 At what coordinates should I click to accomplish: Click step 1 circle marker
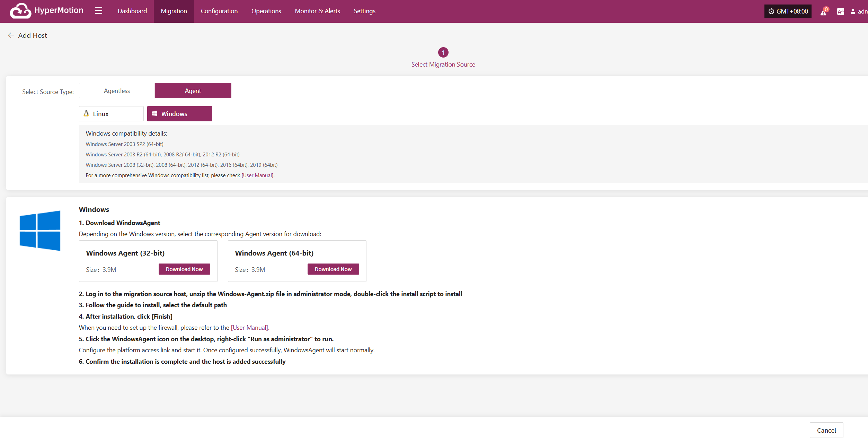(443, 52)
